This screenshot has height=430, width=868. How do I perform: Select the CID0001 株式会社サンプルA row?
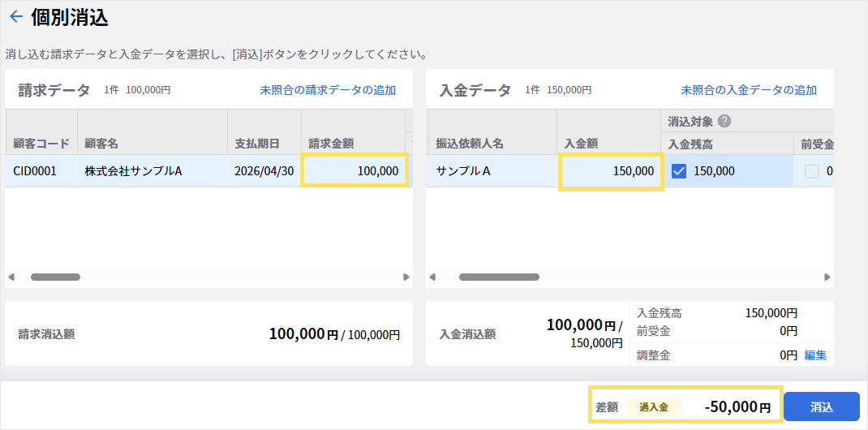208,171
